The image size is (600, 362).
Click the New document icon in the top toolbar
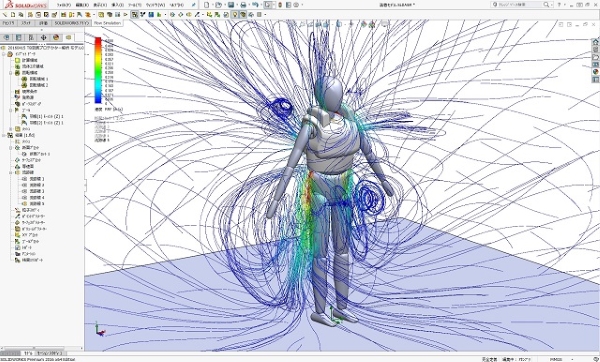(207, 5)
